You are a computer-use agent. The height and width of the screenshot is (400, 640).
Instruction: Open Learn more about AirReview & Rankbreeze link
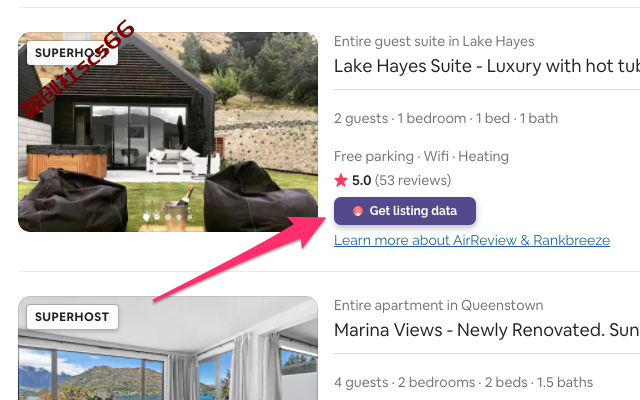pyautogui.click(x=472, y=240)
